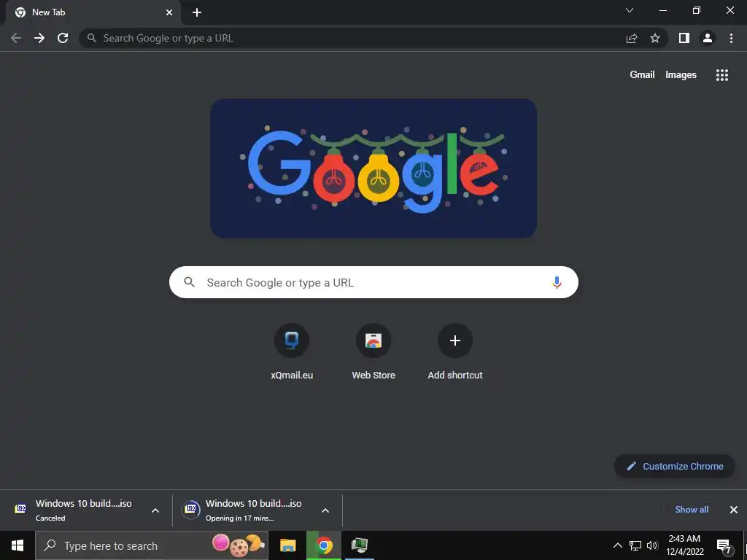Open network status in system tray

tap(635, 545)
